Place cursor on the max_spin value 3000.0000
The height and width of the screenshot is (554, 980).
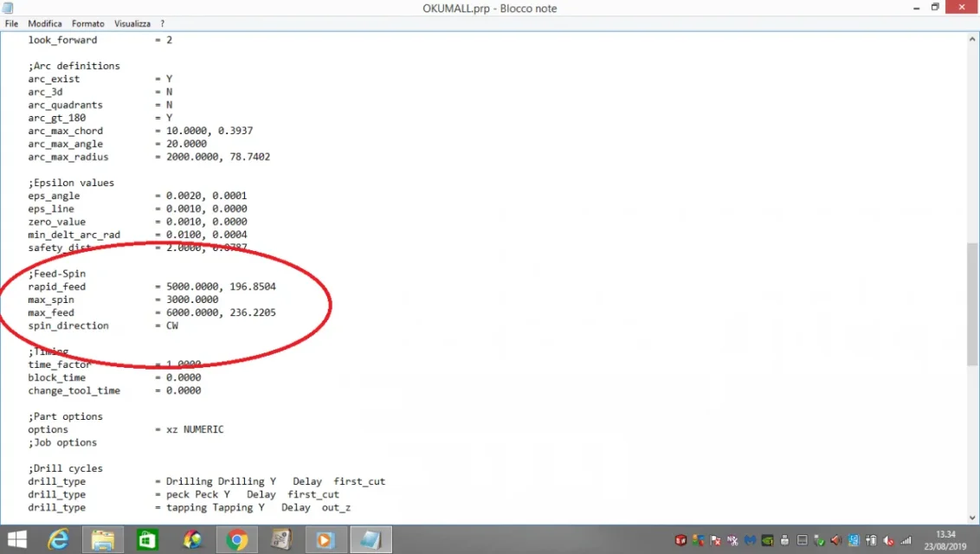(192, 300)
